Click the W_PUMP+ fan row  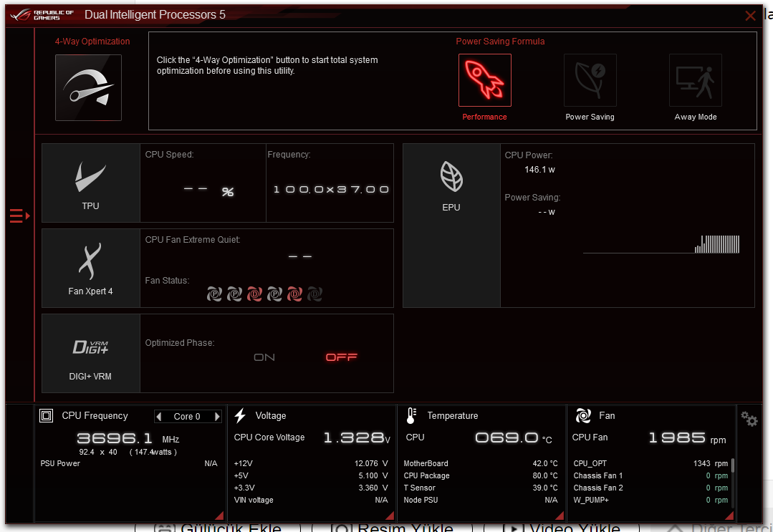(x=650, y=500)
